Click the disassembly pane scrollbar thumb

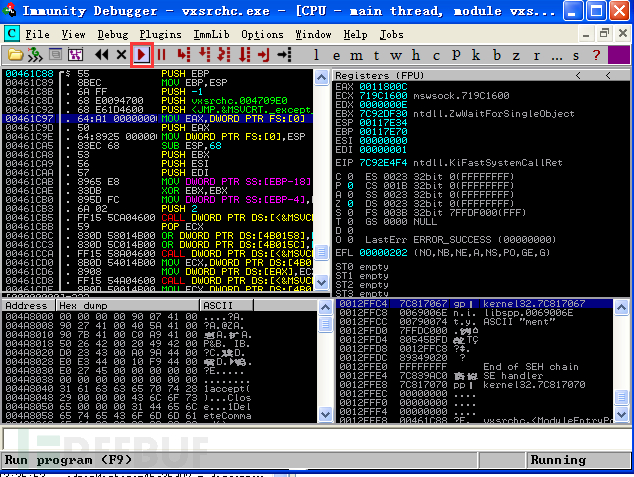click(321, 252)
